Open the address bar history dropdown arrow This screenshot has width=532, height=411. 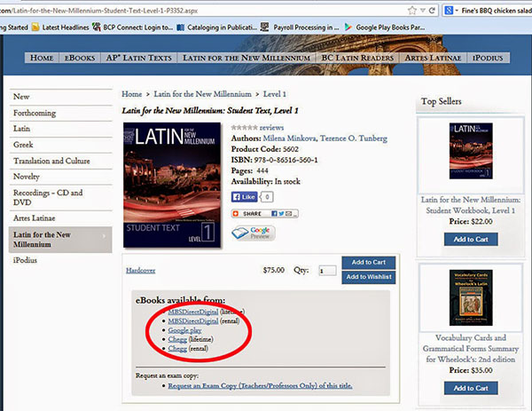pos(423,11)
